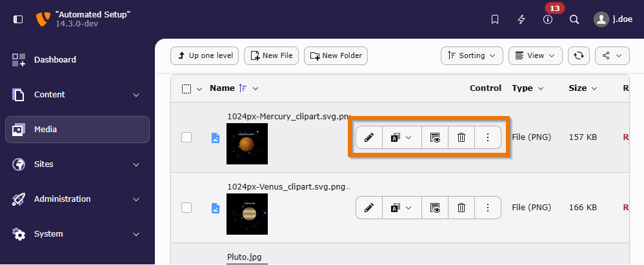Click the New Folder button
The width and height of the screenshot is (644, 265).
pos(336,55)
